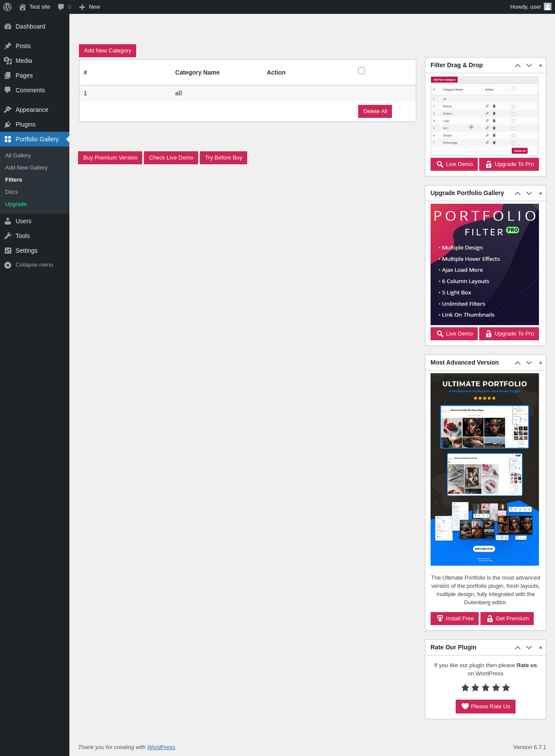The height and width of the screenshot is (756, 555).
Task: Click the WordPress logo icon
Action: 7,7
